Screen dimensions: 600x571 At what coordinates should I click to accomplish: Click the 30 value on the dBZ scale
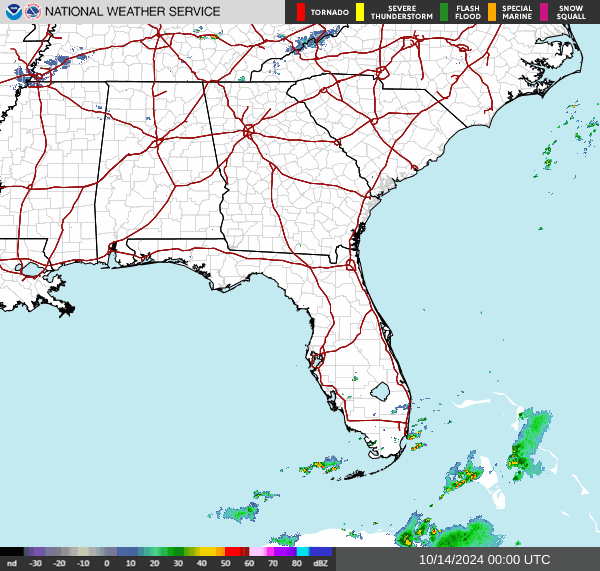click(178, 563)
